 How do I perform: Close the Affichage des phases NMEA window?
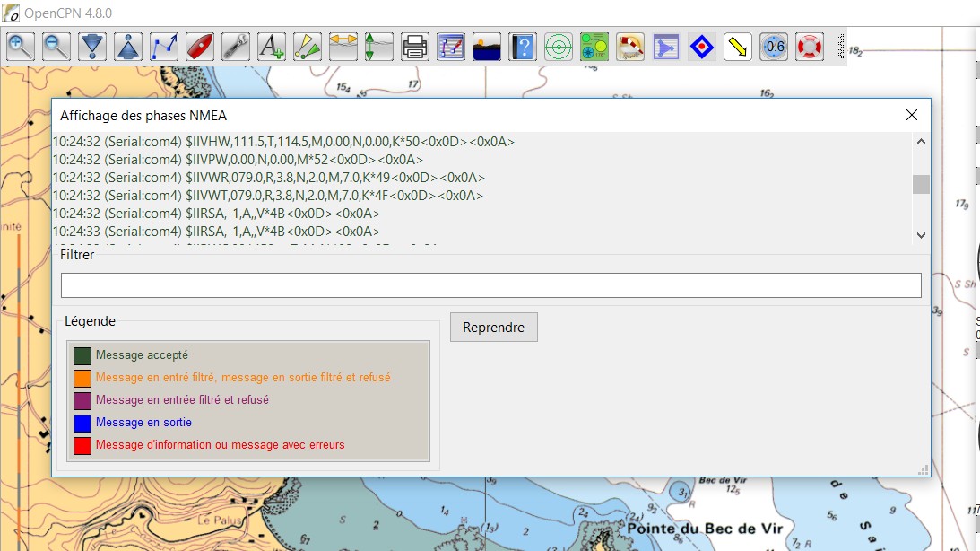911,115
